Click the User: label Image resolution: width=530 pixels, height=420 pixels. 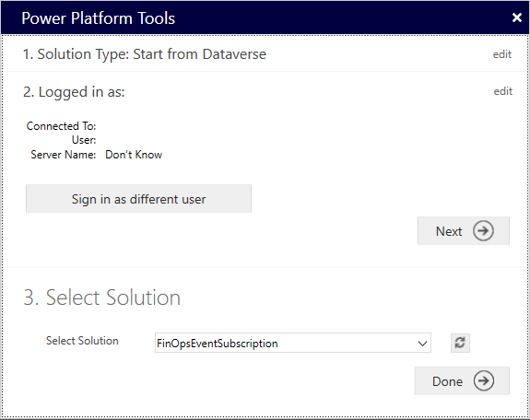pos(84,140)
